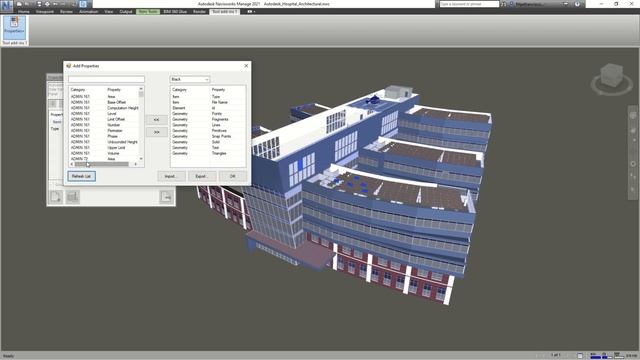The image size is (640, 360).
Task: Open the ribbon display options dropdown after tabs
Action: point(251,11)
